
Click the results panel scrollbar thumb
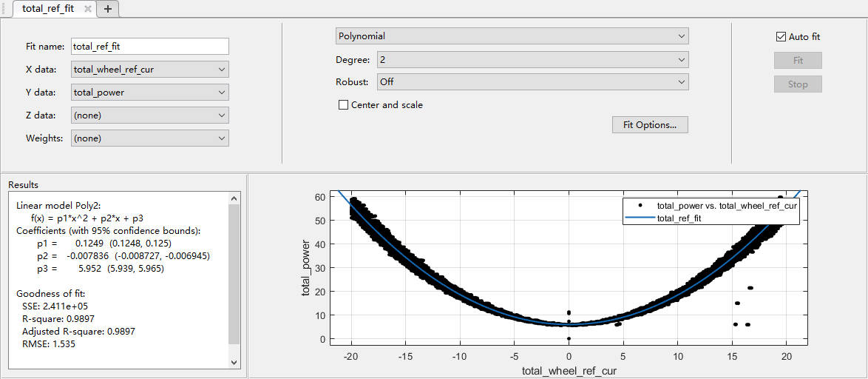[234, 274]
